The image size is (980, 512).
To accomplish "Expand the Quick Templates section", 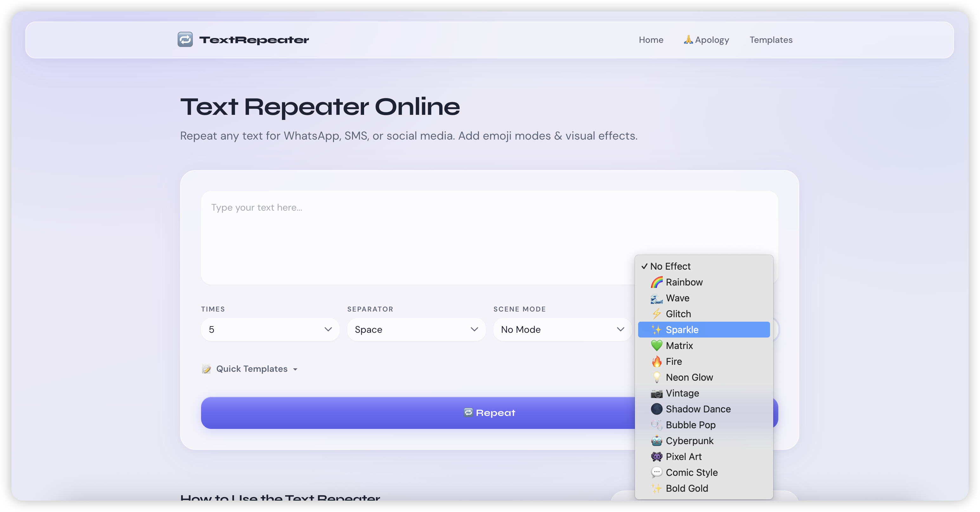I will (252, 369).
